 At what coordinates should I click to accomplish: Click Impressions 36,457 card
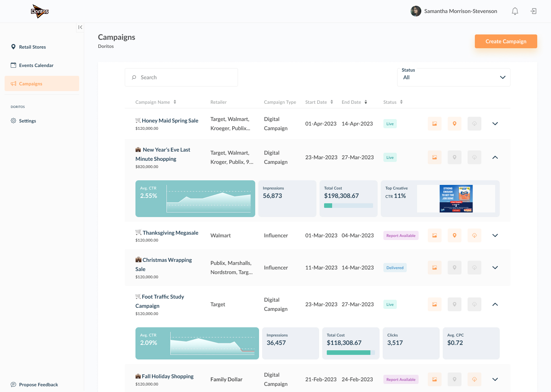point(290,343)
